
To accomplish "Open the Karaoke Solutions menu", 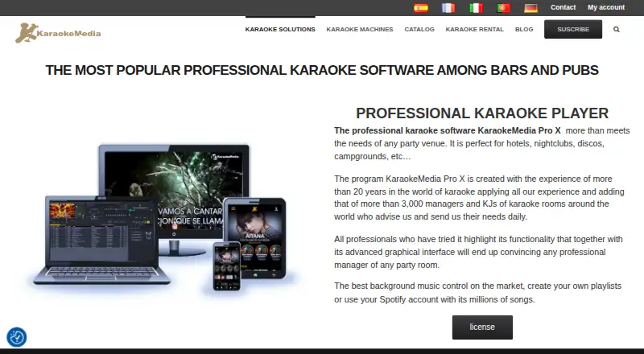I will (280, 29).
